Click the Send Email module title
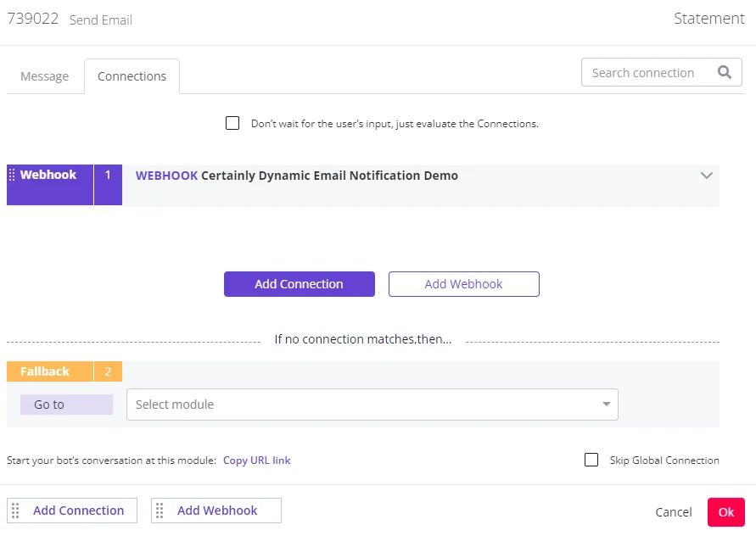Image resolution: width=756 pixels, height=536 pixels. click(101, 20)
